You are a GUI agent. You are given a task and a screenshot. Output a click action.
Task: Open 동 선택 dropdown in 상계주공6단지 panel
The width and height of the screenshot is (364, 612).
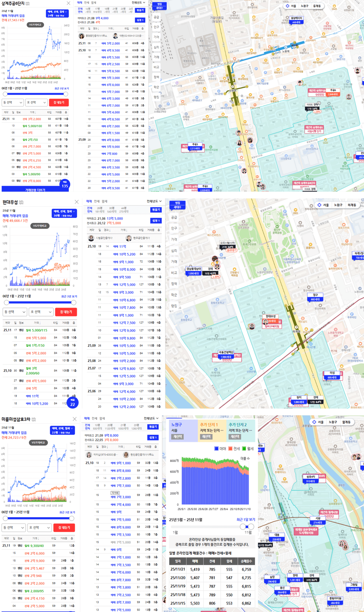13,102
